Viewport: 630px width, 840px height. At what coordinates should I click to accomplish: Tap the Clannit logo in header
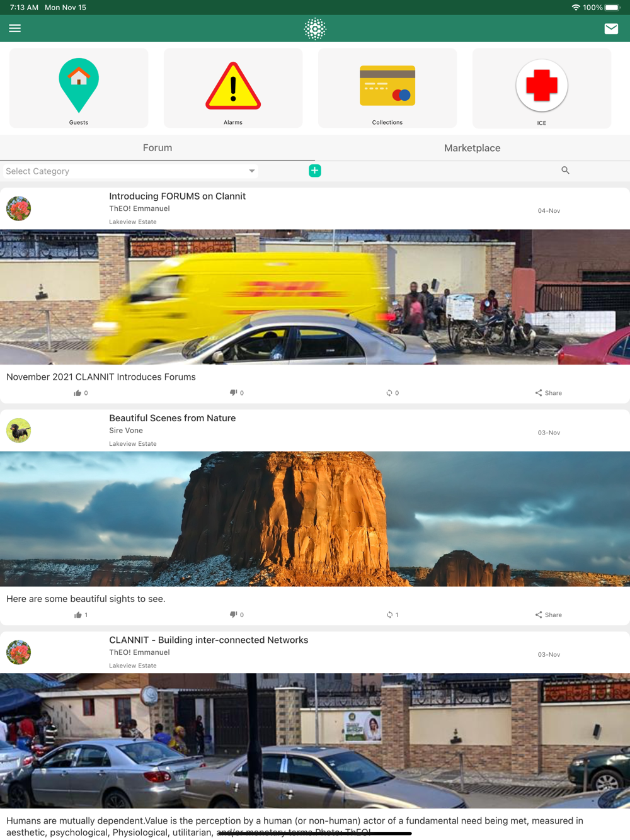click(315, 29)
